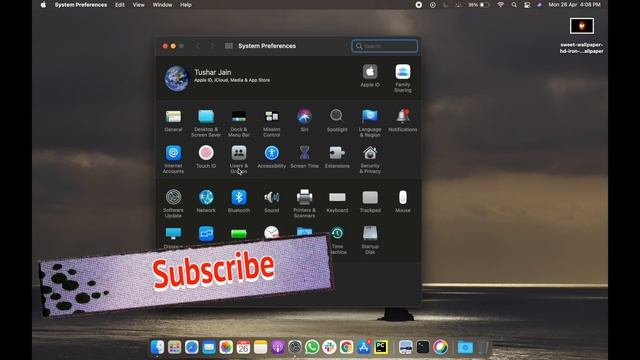The width and height of the screenshot is (640, 360).
Task: Open the Apple menu
Action: tap(43, 5)
